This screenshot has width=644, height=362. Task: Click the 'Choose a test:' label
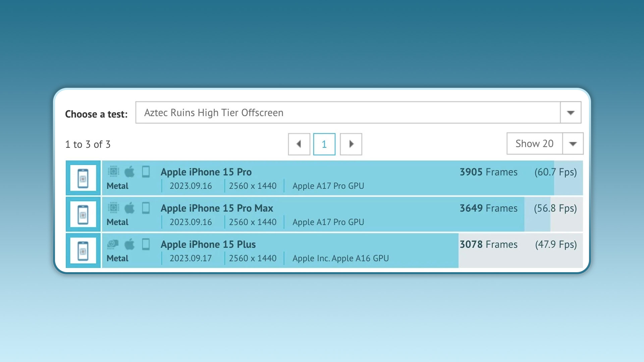click(x=96, y=114)
